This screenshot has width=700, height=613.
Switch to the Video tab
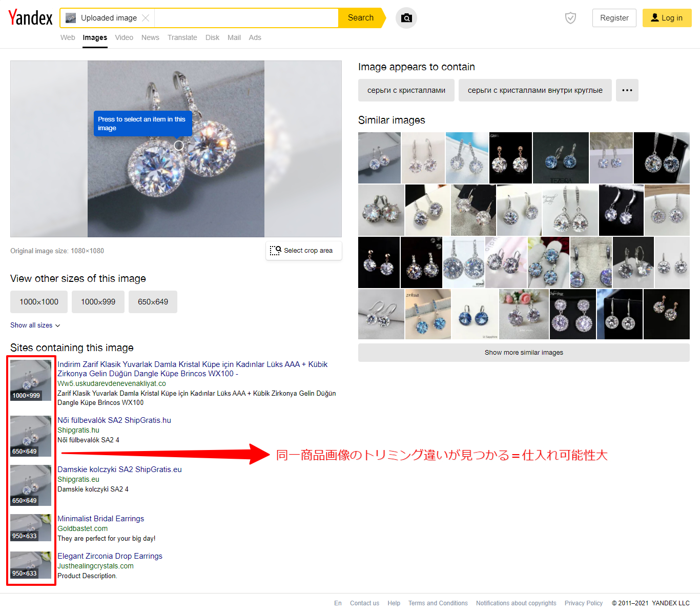tap(124, 37)
